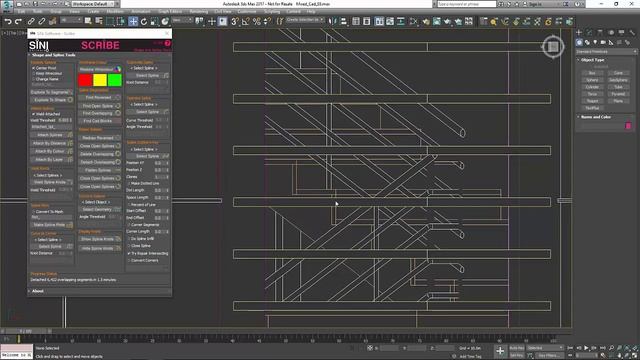The image size is (640, 360).
Task: Open the Animation menu
Action: click(141, 11)
